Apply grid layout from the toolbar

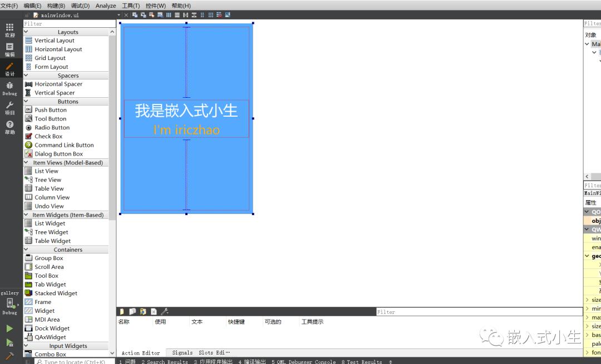pos(211,15)
